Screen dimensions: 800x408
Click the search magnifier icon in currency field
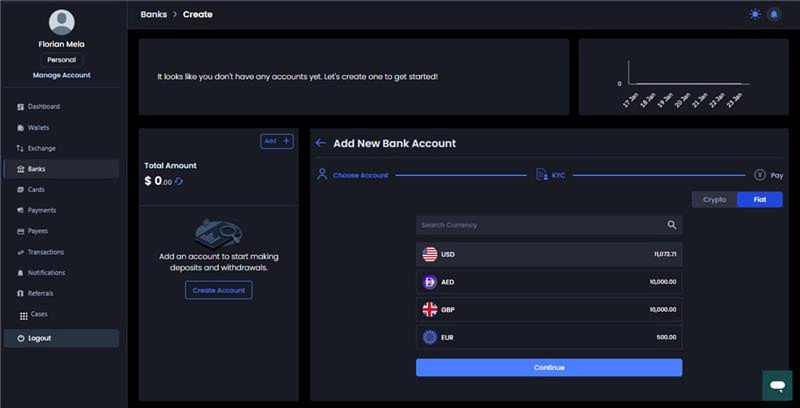(672, 225)
